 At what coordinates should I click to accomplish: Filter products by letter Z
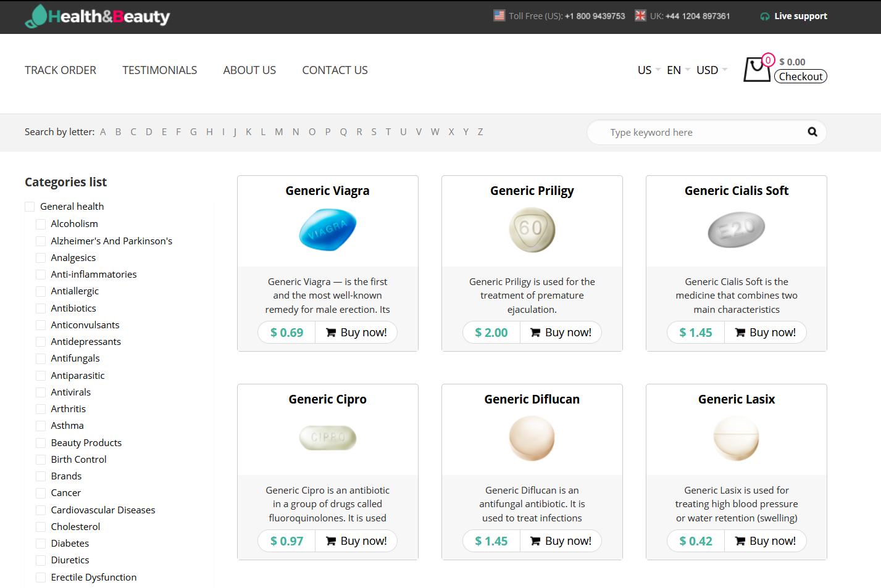pyautogui.click(x=480, y=132)
